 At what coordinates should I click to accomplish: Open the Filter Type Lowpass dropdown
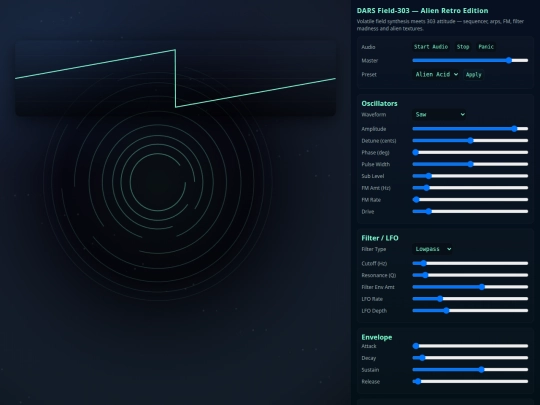[432, 249]
